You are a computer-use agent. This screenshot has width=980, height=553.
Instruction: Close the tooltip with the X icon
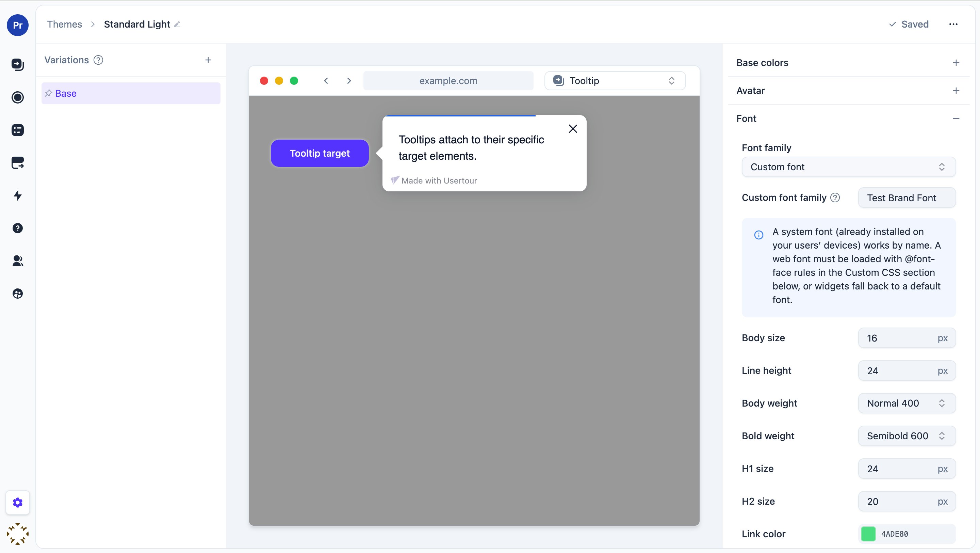click(x=573, y=129)
